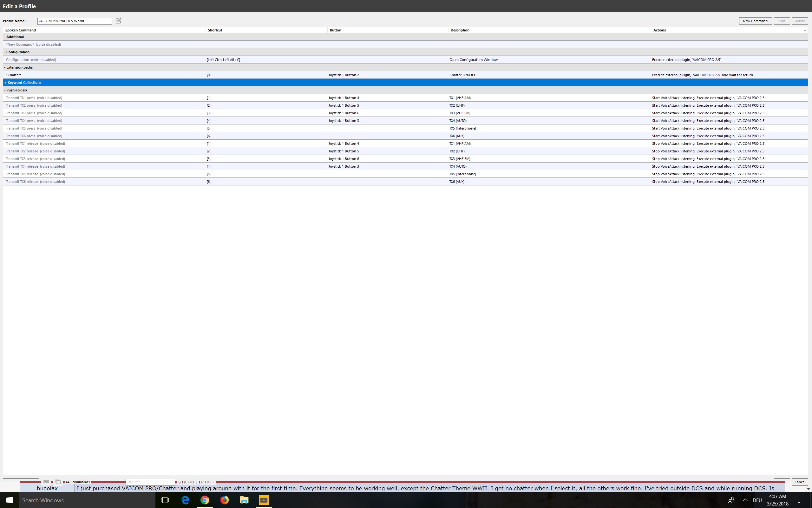The image size is (812, 508).
Task: Collapse the Additional category
Action: pos(5,37)
